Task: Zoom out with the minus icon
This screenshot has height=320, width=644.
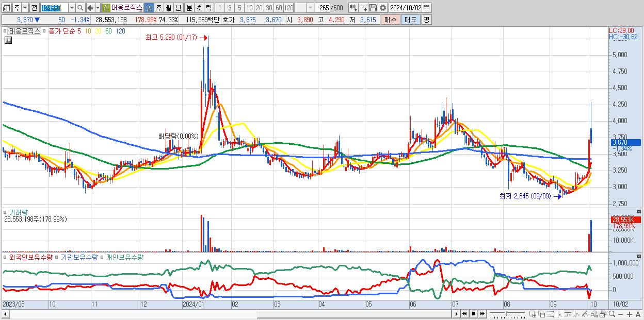Action: tap(621, 314)
